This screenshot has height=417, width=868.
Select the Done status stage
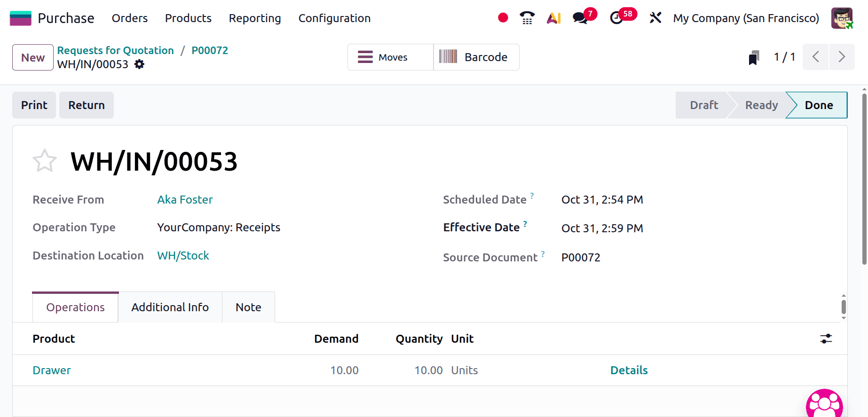(819, 105)
